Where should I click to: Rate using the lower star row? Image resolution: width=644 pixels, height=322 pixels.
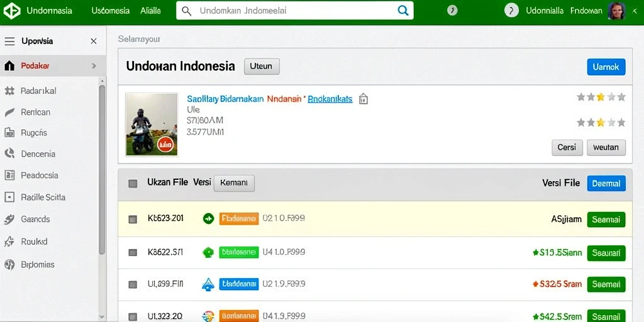click(x=601, y=123)
